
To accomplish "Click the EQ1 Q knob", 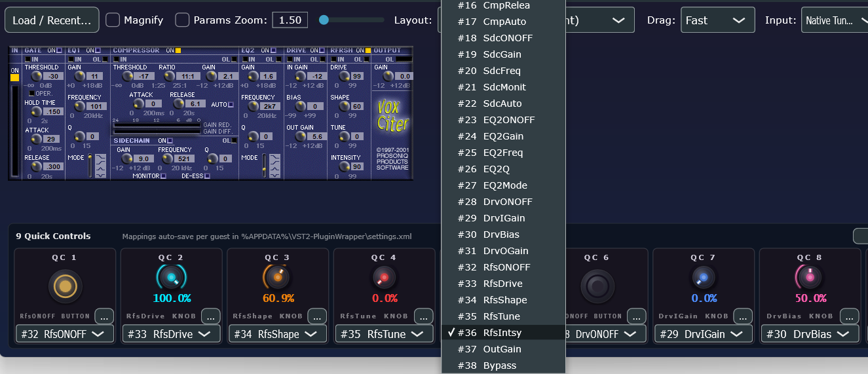I will 79,136.
